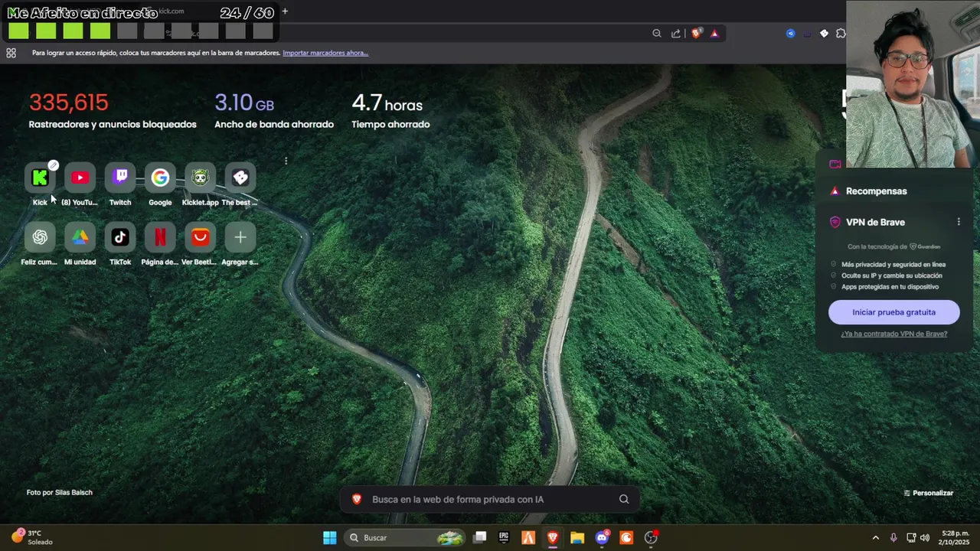
Task: Click 'Importar marcadores ahora...' link
Action: [325, 53]
